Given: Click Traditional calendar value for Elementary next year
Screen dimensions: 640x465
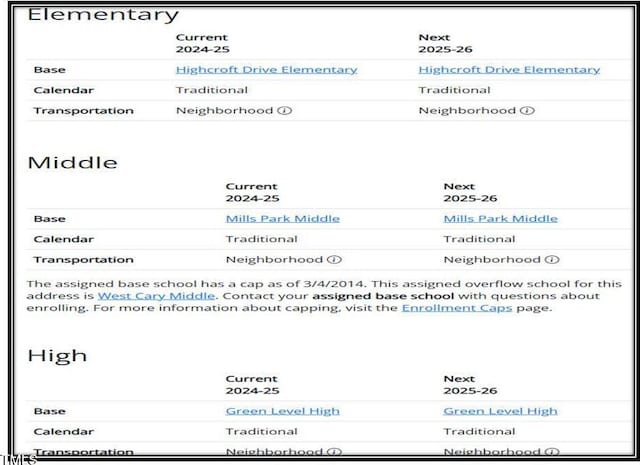Looking at the screenshot, I should (x=454, y=90).
